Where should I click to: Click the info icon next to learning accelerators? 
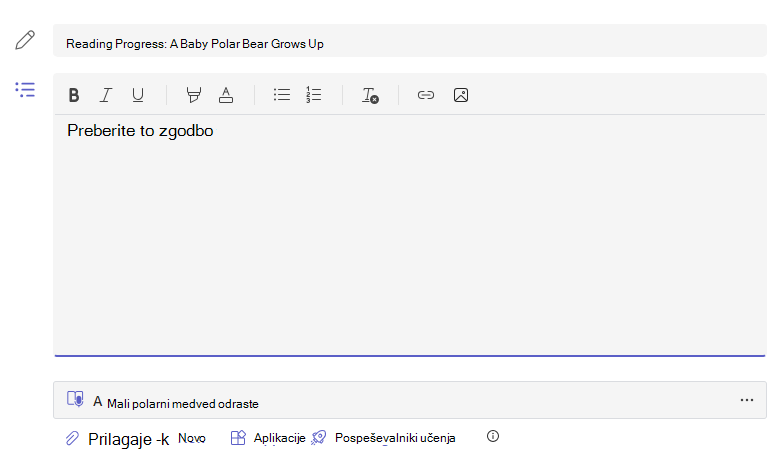click(x=493, y=436)
